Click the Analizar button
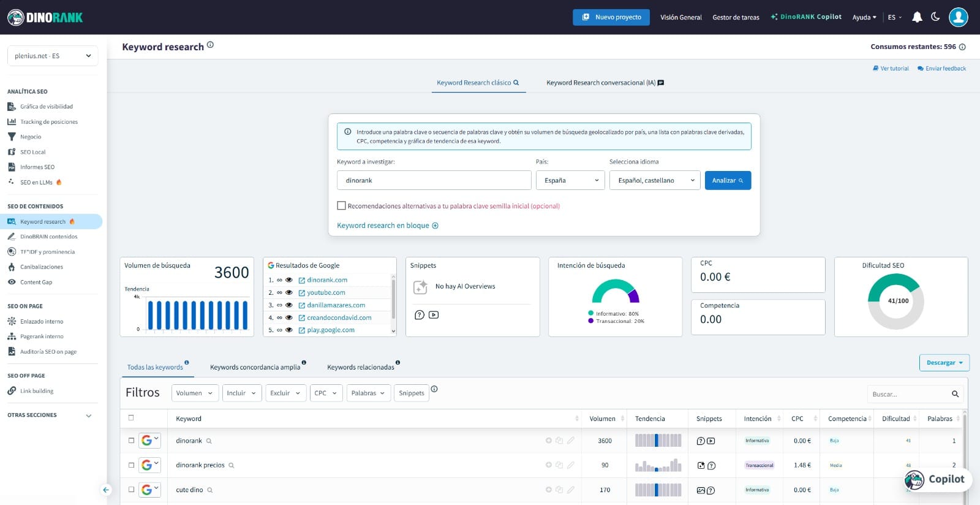This screenshot has height=505, width=980. [x=728, y=180]
